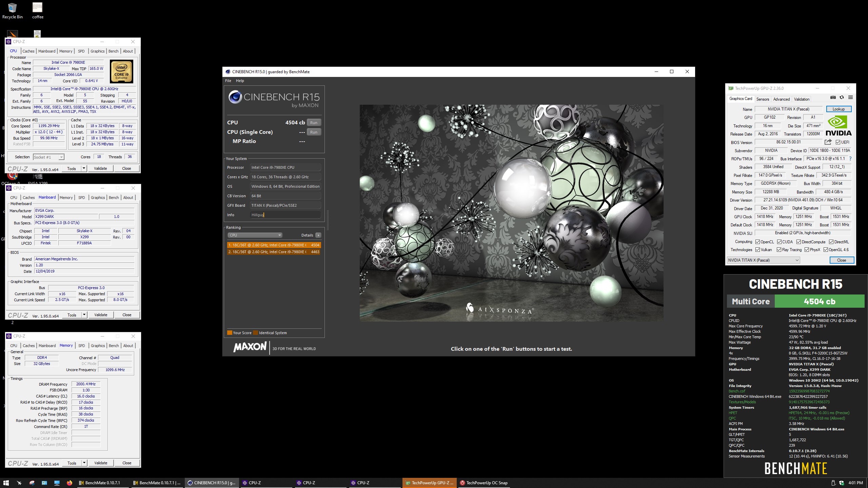Expand Tools arrow in Mainboard CPU-Z window

tap(84, 315)
